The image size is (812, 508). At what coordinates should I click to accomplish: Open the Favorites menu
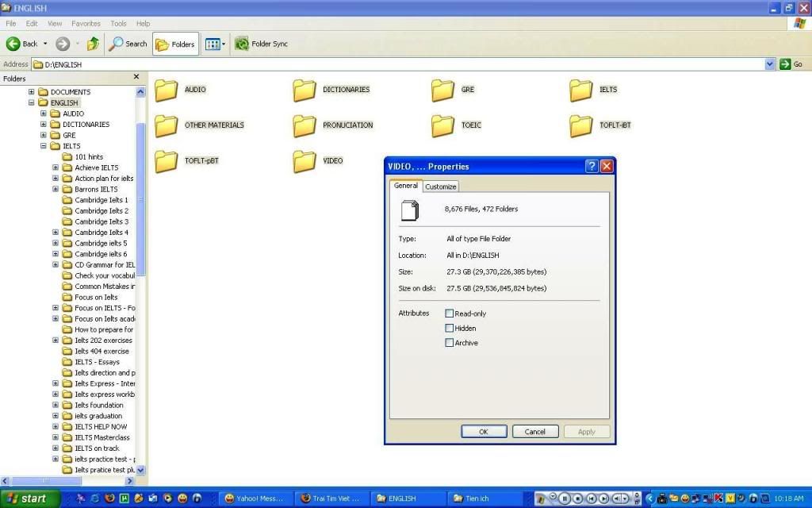point(86,23)
